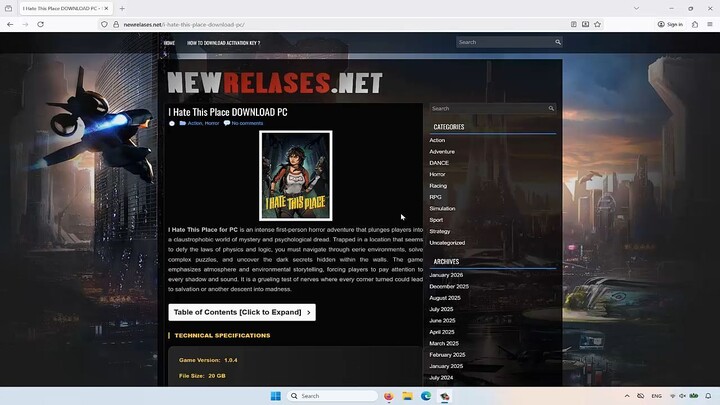Click the I Hate This Place DOWNLOAD PC title
Screen dimensions: 720x405
pos(228,112)
